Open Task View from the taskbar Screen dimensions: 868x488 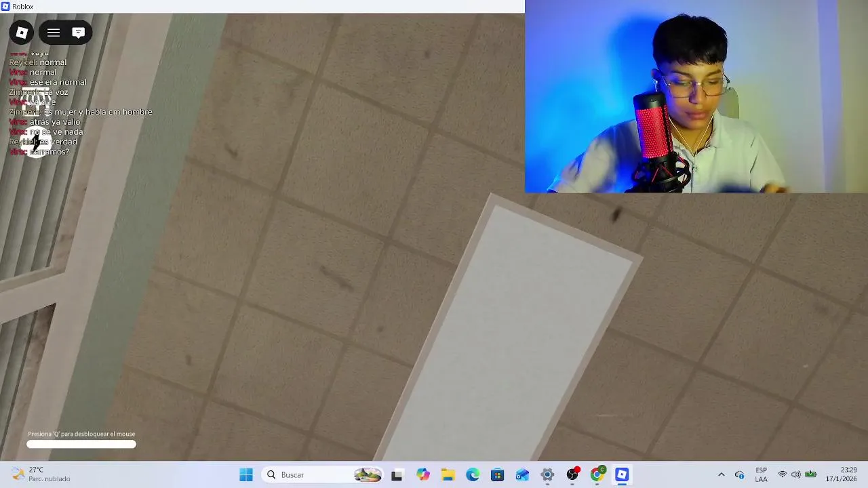pos(397,475)
